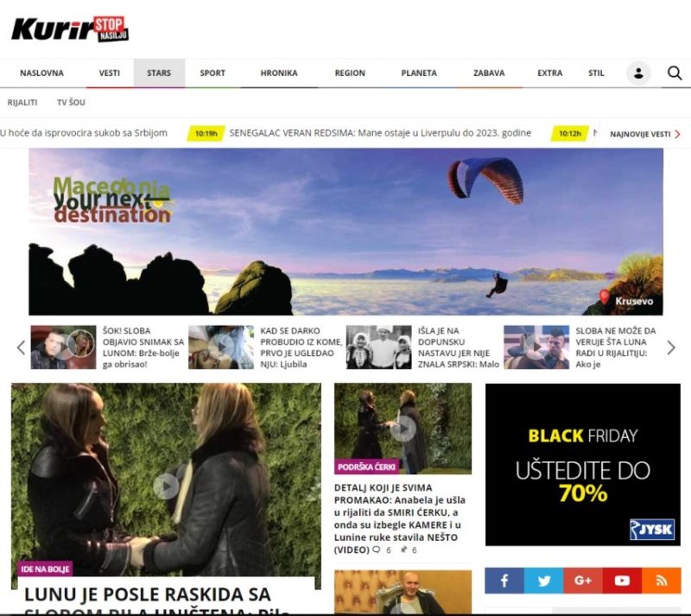Viewport: 691px width, 616px height.
Task: Open the RSS feed icon
Action: [x=661, y=581]
